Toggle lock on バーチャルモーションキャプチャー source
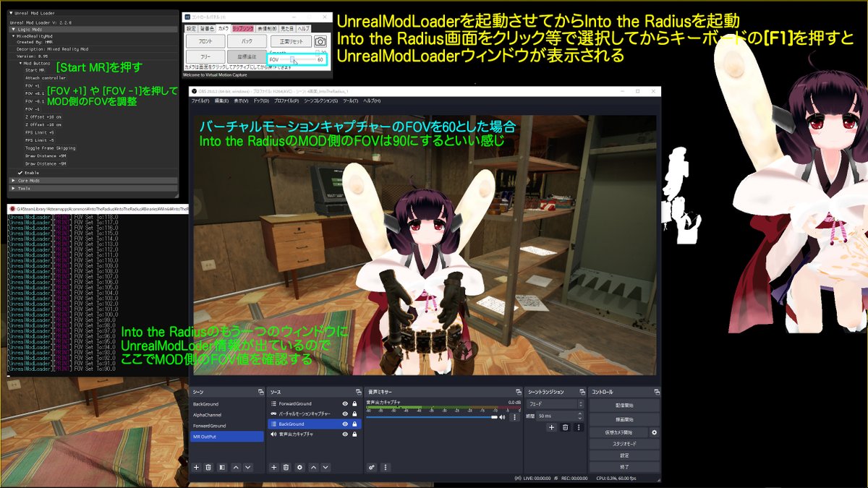Screen dimensions: 868x488 pos(354,414)
